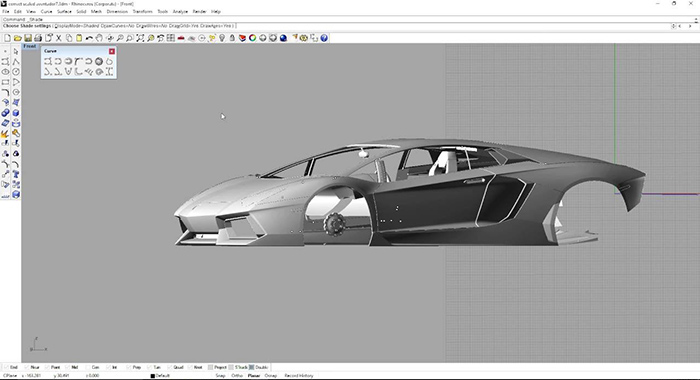The height and width of the screenshot is (380, 700).
Task: Close the floating Curve toolbar panel
Action: point(112,51)
